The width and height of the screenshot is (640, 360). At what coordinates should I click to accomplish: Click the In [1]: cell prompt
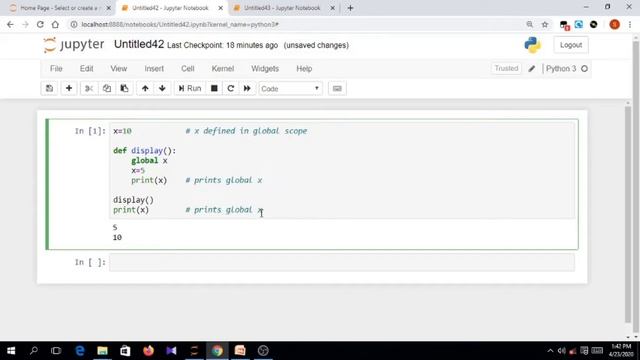coord(90,131)
